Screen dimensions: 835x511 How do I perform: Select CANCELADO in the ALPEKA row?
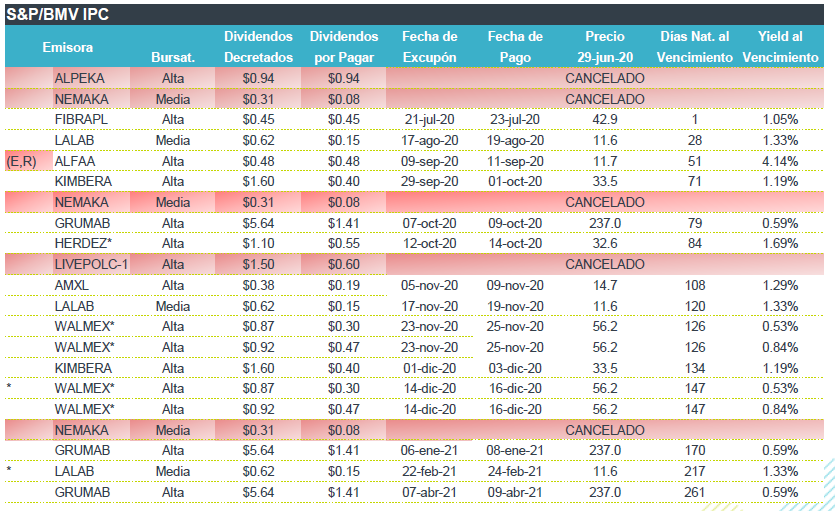point(605,78)
